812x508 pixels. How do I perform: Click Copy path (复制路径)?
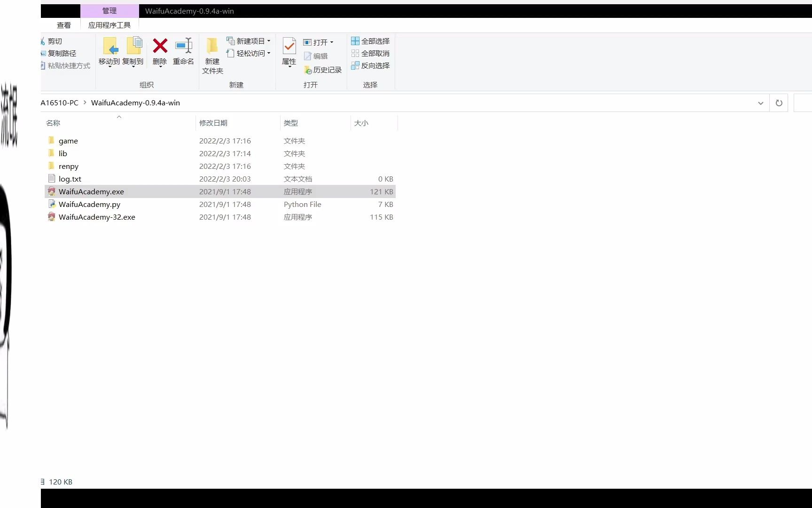tap(59, 54)
